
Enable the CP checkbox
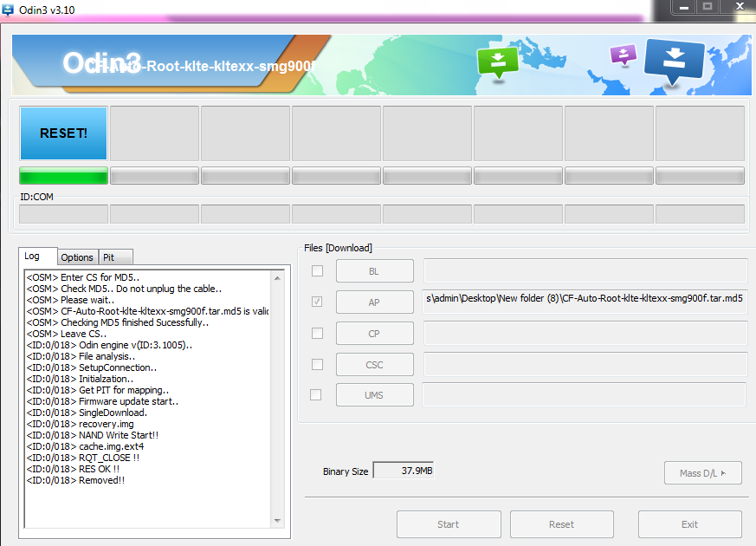(x=317, y=334)
